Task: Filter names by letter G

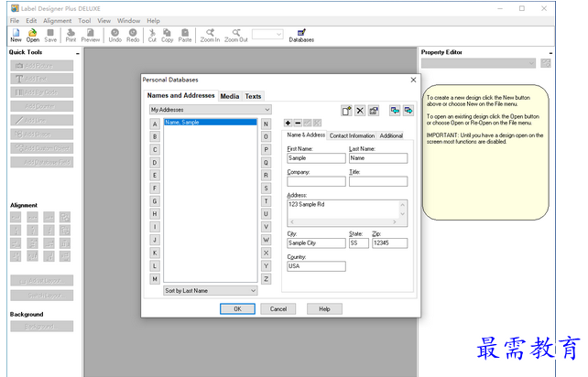Action: [x=155, y=201]
